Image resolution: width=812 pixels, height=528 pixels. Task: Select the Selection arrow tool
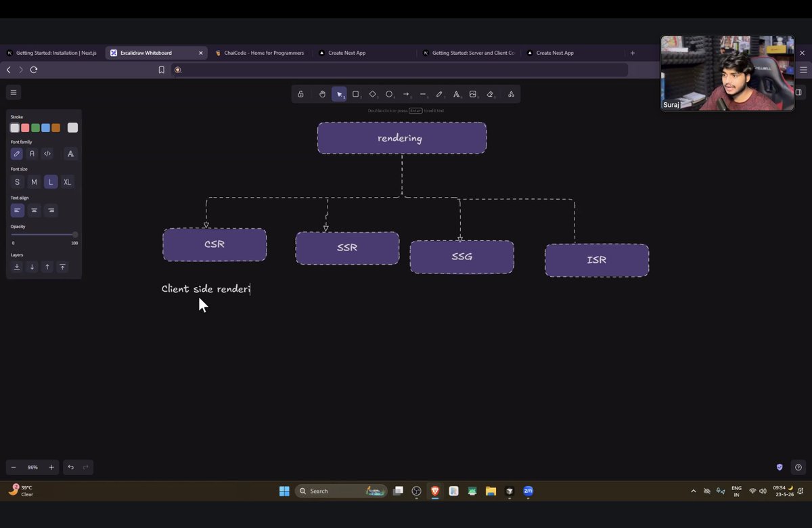(x=339, y=94)
